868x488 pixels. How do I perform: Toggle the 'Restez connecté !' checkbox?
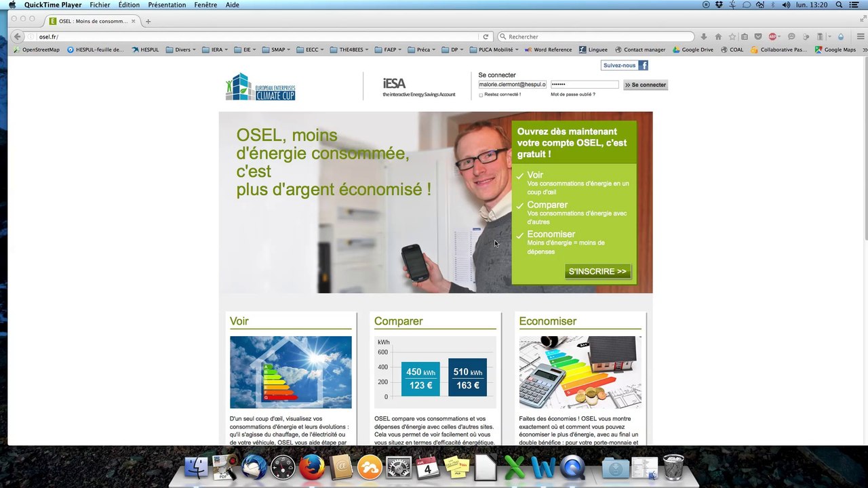coord(481,95)
